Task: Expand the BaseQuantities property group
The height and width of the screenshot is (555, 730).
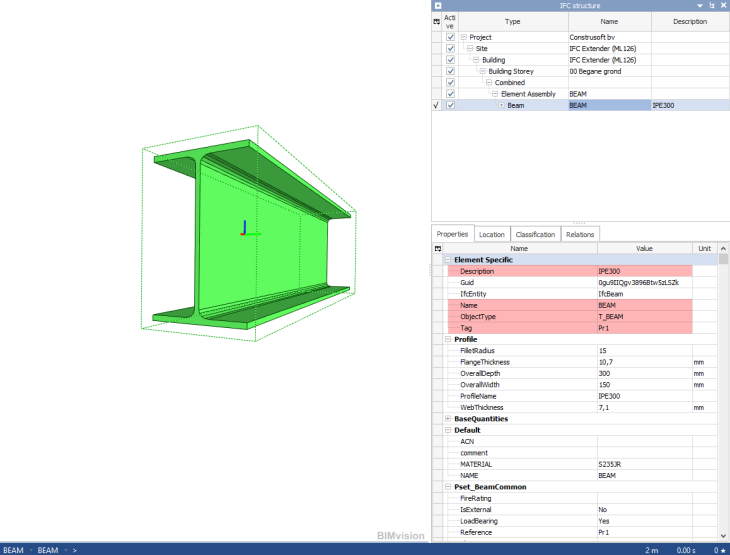Action: [448, 419]
